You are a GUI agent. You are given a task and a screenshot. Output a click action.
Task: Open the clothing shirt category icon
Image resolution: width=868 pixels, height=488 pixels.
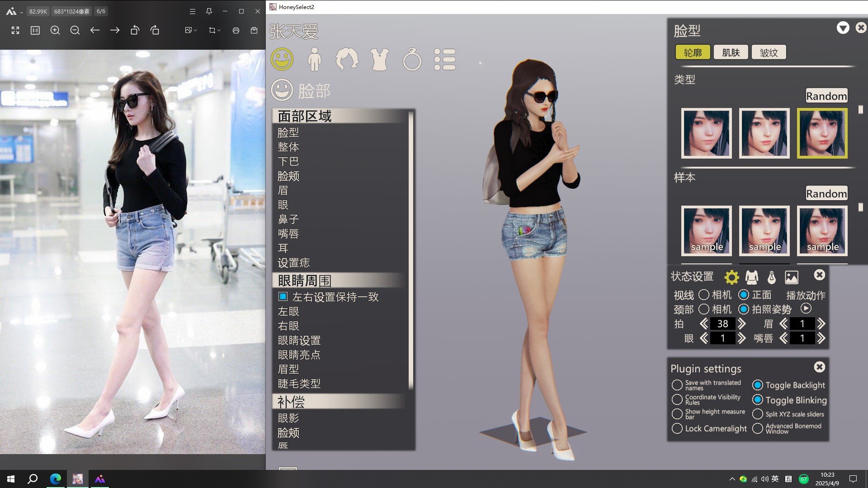click(379, 59)
